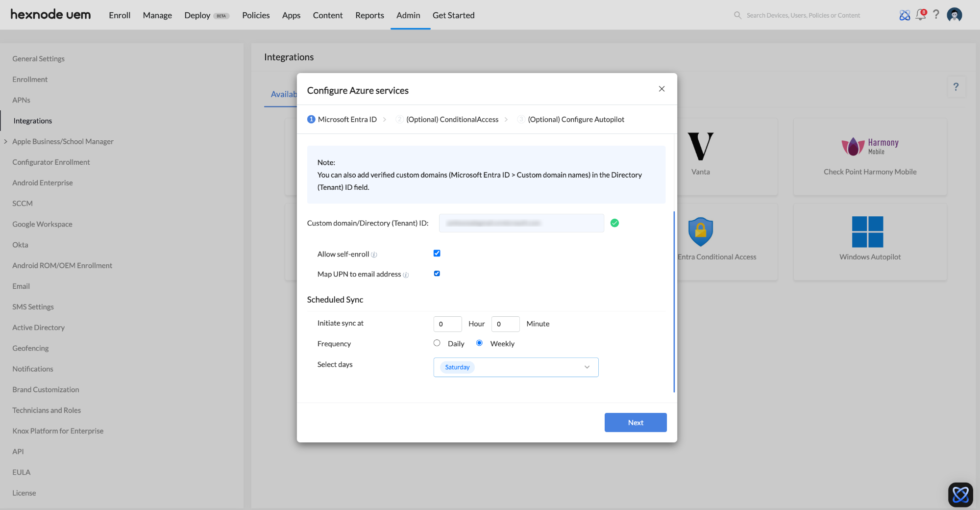980x510 pixels.
Task: Open the Enroll menu
Action: click(120, 15)
